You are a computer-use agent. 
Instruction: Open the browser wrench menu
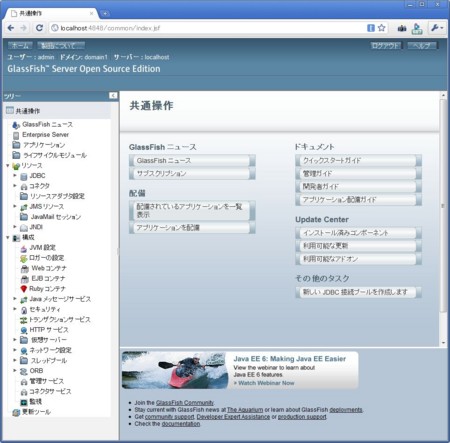[x=437, y=28]
